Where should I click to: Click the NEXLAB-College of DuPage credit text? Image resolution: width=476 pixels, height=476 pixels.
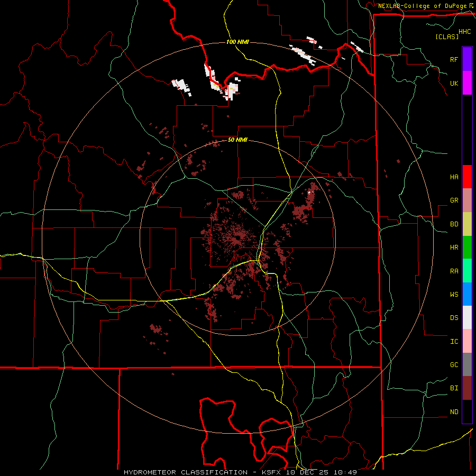click(422, 6)
